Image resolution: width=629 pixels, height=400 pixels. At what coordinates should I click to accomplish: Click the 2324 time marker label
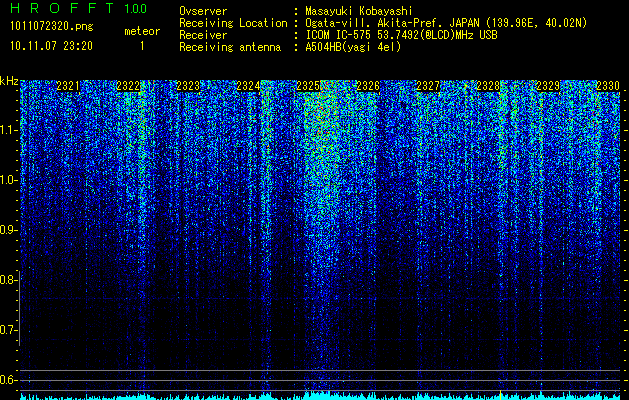248,86
